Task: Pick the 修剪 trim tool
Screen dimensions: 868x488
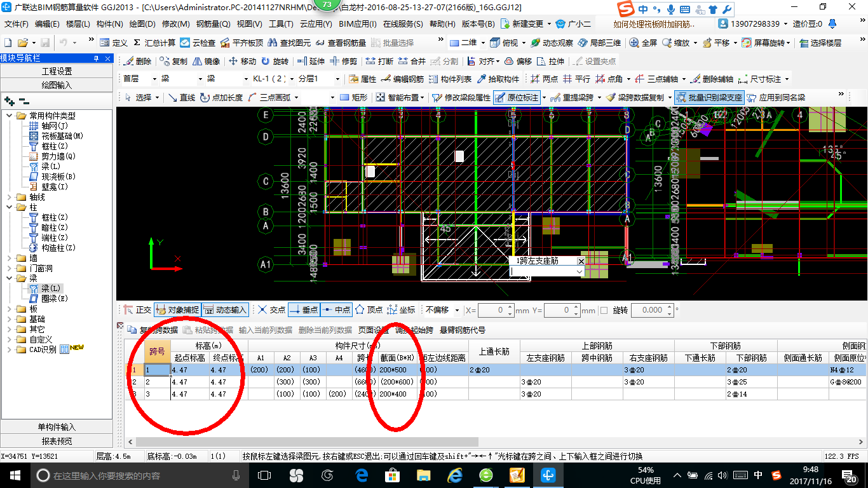Action: coord(343,62)
